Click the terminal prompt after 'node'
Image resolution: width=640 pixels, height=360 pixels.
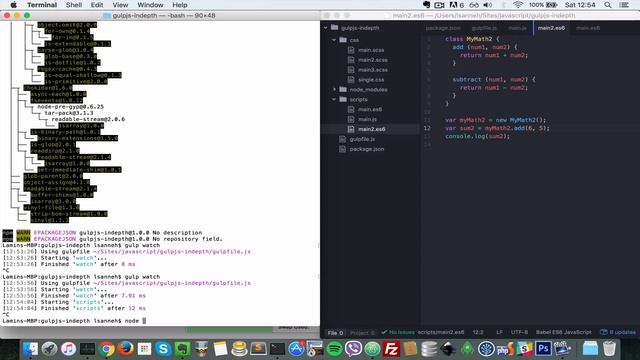pyautogui.click(x=144, y=321)
